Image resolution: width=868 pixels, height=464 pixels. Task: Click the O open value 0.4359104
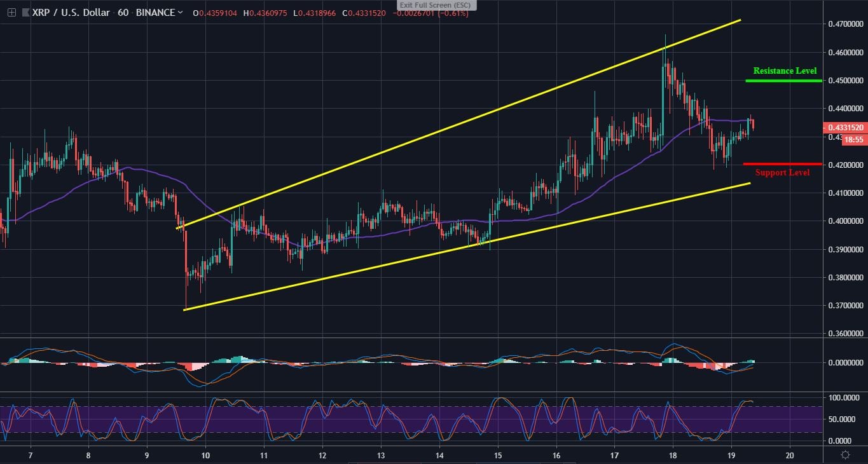(216, 12)
